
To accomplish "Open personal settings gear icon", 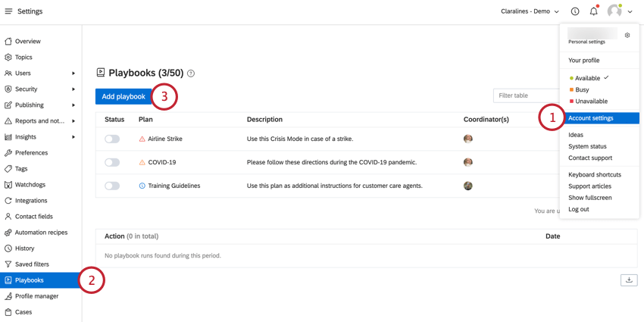I will (627, 36).
